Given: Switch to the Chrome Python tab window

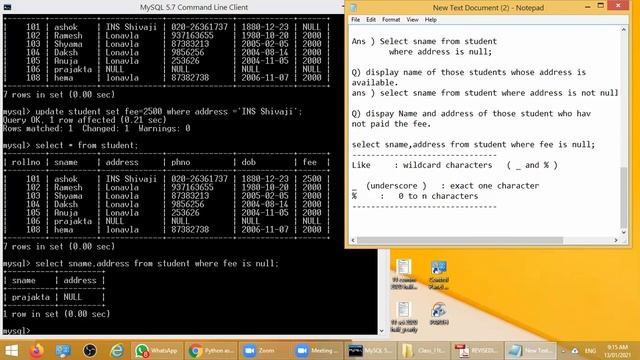Looking at the screenshot, I should [x=211, y=351].
